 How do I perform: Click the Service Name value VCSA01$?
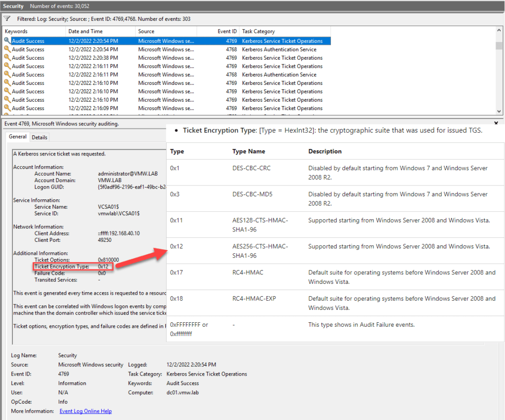[108, 207]
